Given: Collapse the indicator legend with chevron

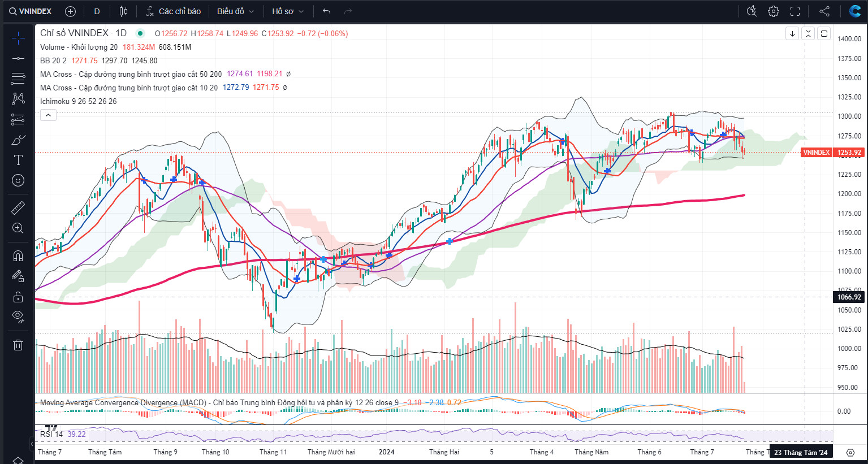Looking at the screenshot, I should 49,115.
